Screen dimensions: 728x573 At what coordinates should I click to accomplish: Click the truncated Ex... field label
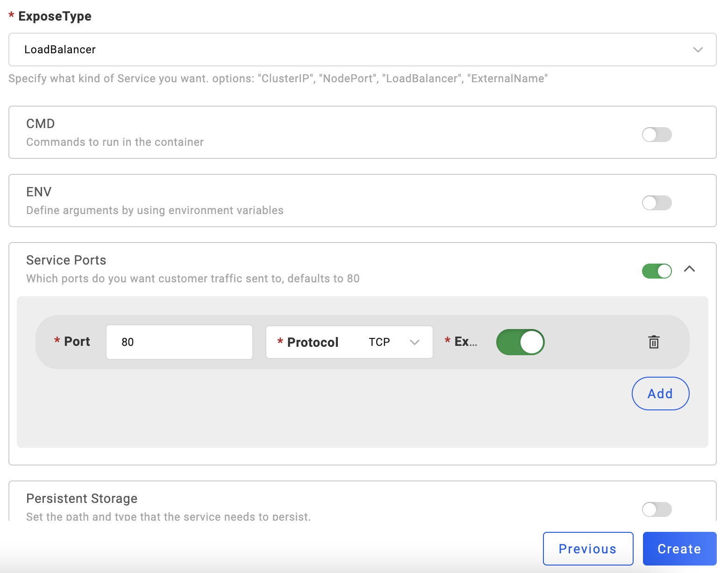[x=465, y=342]
